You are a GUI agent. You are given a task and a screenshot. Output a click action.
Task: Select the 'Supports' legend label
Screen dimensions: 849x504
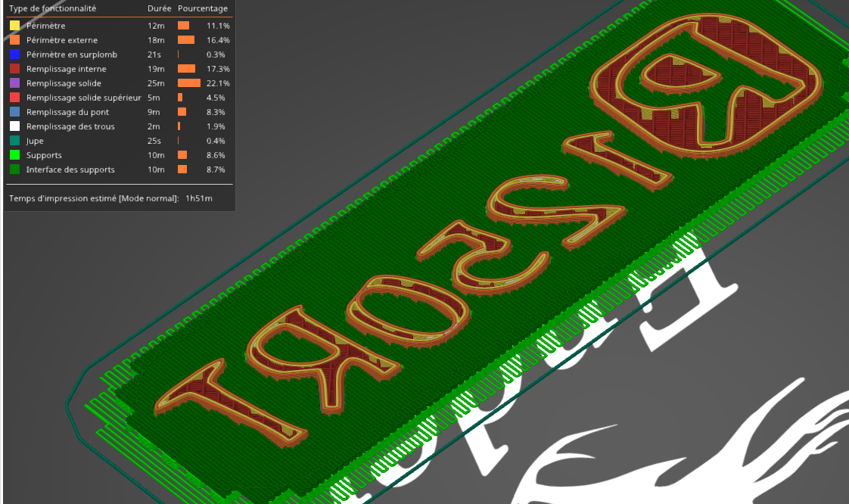coord(44,155)
